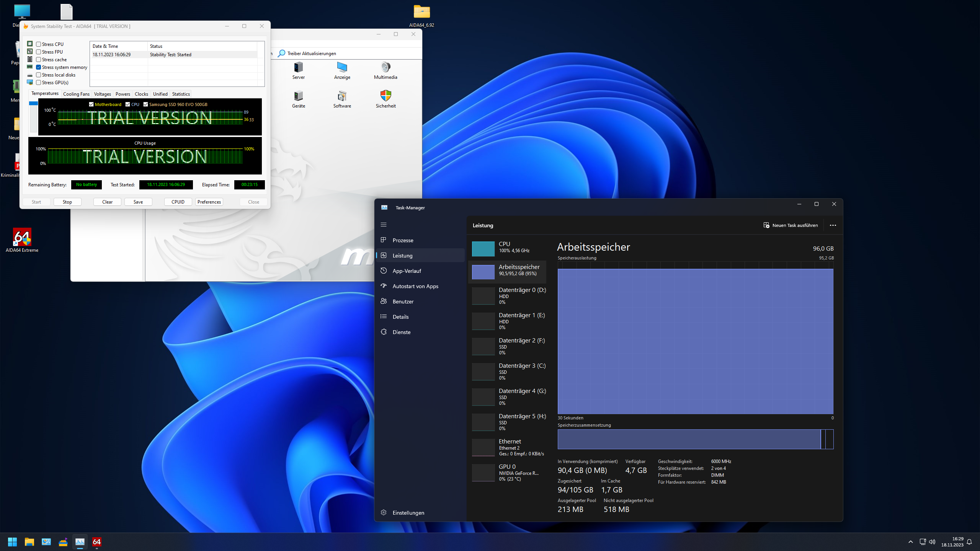Viewport: 980px width, 551px height.
Task: Switch to the Cooling Fans tab
Action: tap(76, 94)
